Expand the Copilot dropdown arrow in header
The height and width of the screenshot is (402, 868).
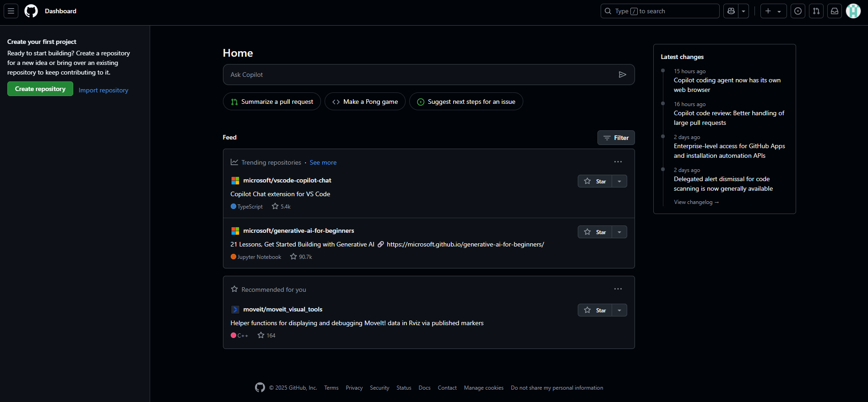click(x=743, y=11)
